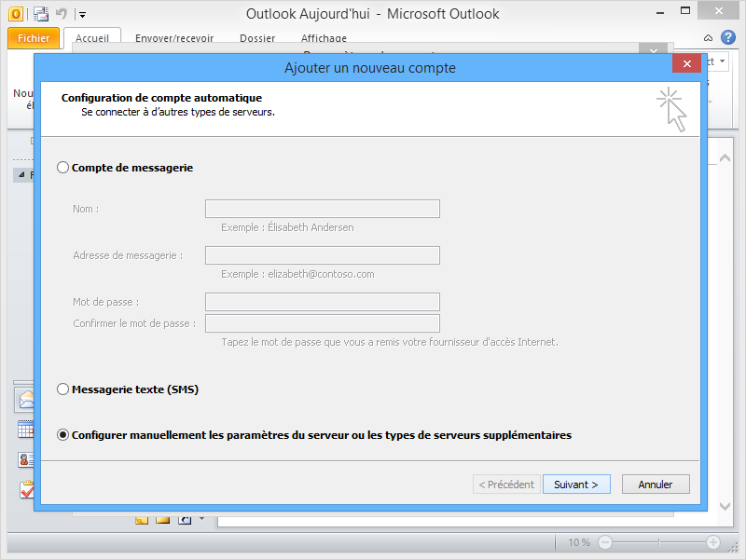Collapse the ribbon with the caret icon
The width and height of the screenshot is (746, 560).
click(708, 38)
